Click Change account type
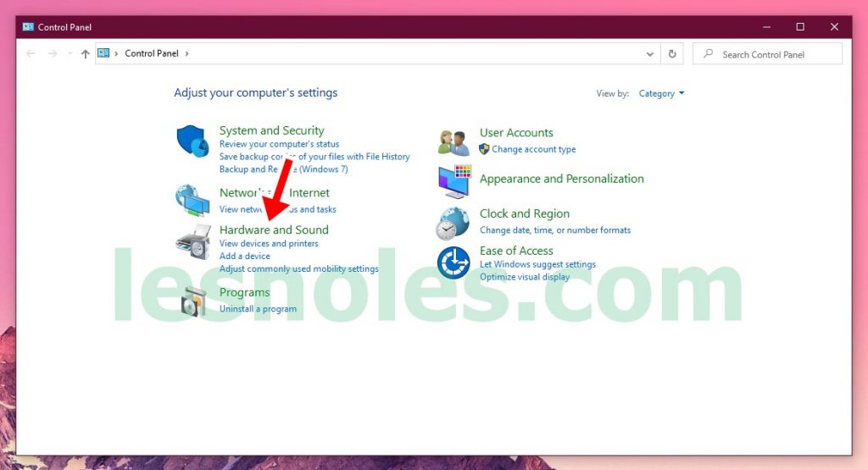This screenshot has height=470, width=868. click(x=534, y=149)
